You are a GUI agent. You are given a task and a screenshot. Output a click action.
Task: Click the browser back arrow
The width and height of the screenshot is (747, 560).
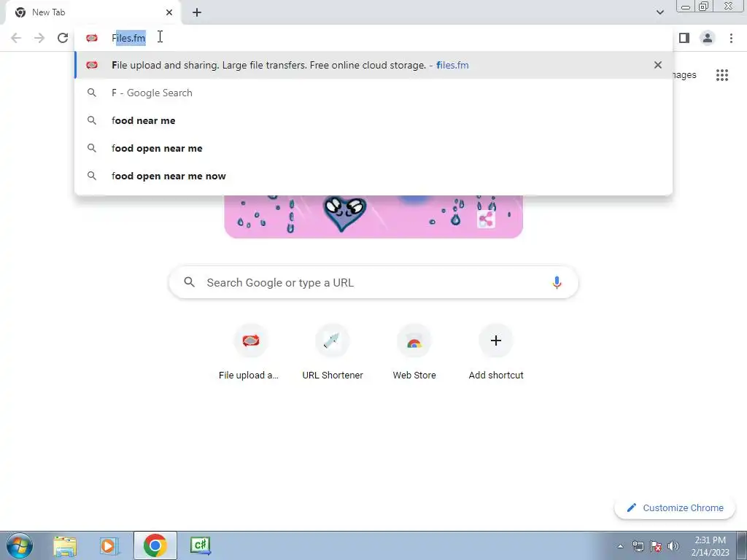16,38
